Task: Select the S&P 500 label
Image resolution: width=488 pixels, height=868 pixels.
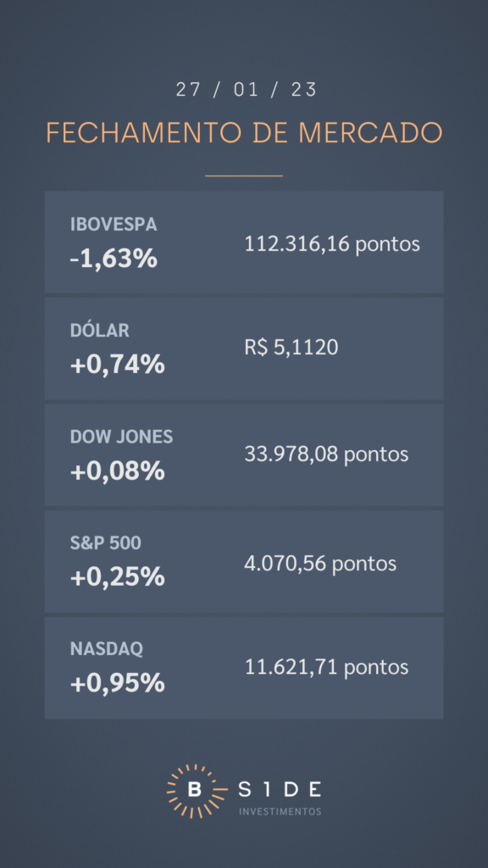Action: [106, 543]
